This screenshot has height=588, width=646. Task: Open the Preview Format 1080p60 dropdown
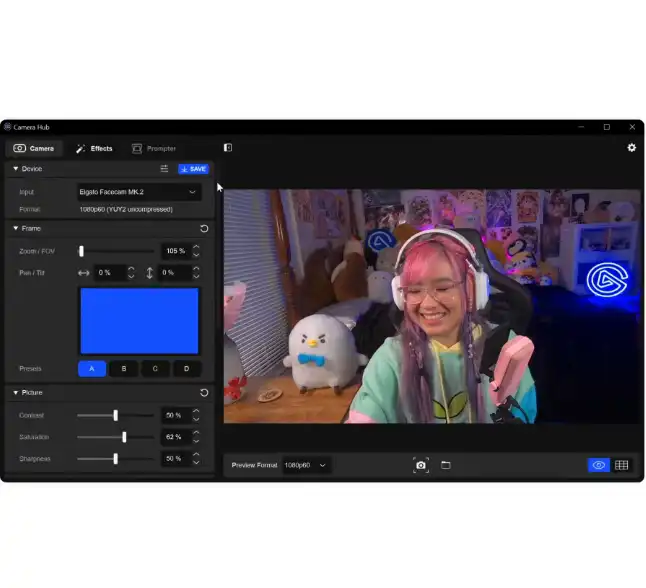(306, 465)
